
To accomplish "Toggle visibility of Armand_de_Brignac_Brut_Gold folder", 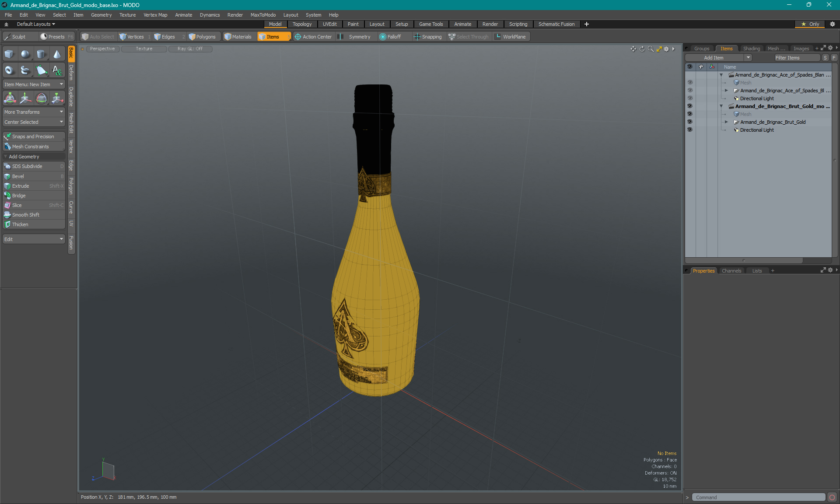I will pyautogui.click(x=690, y=122).
